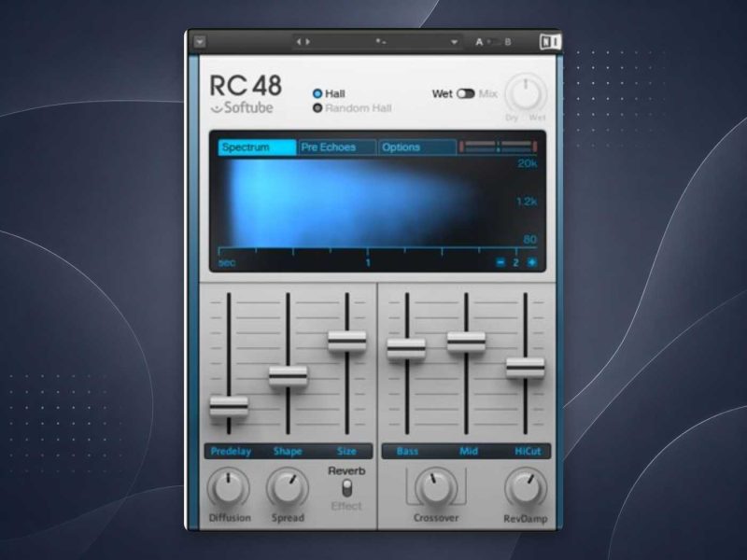Click the Predelay label

tap(231, 451)
